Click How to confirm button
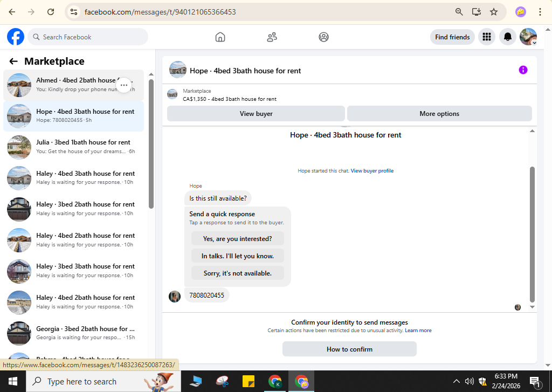This screenshot has width=552, height=392. tap(349, 349)
